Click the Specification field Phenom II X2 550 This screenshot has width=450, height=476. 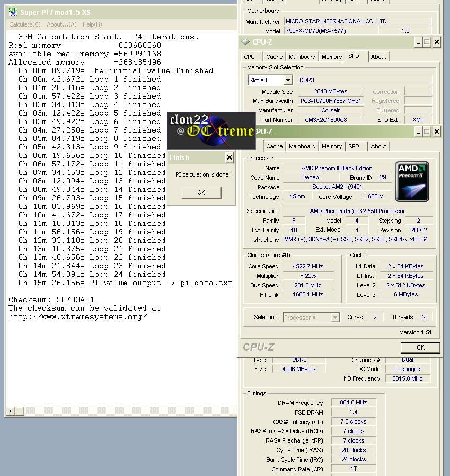click(x=357, y=211)
